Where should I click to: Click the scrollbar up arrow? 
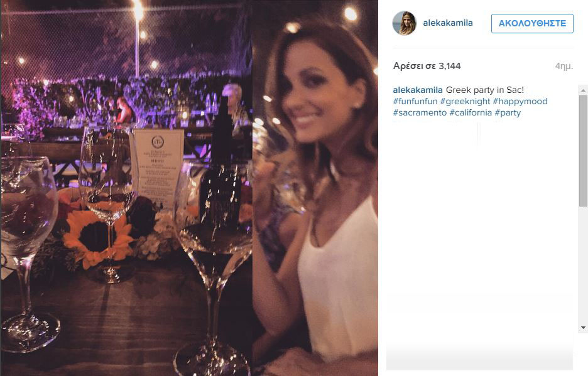point(583,90)
